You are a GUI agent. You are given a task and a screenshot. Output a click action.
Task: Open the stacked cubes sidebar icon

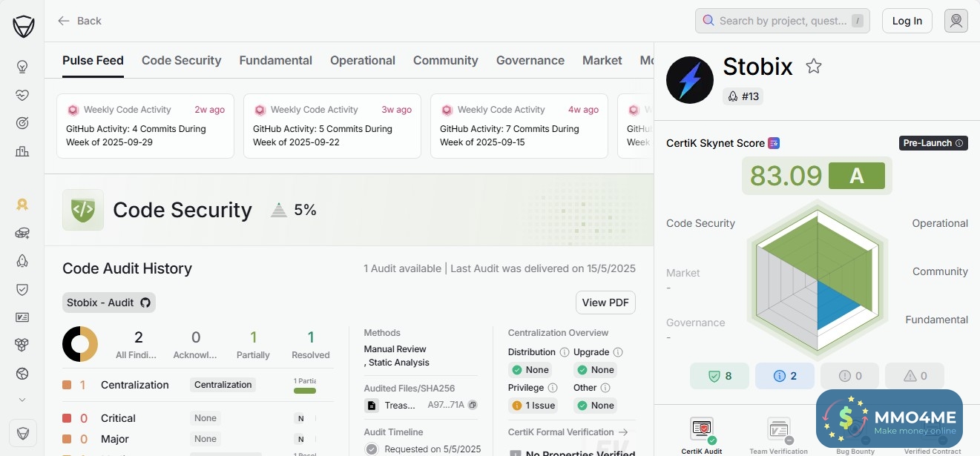(22, 345)
